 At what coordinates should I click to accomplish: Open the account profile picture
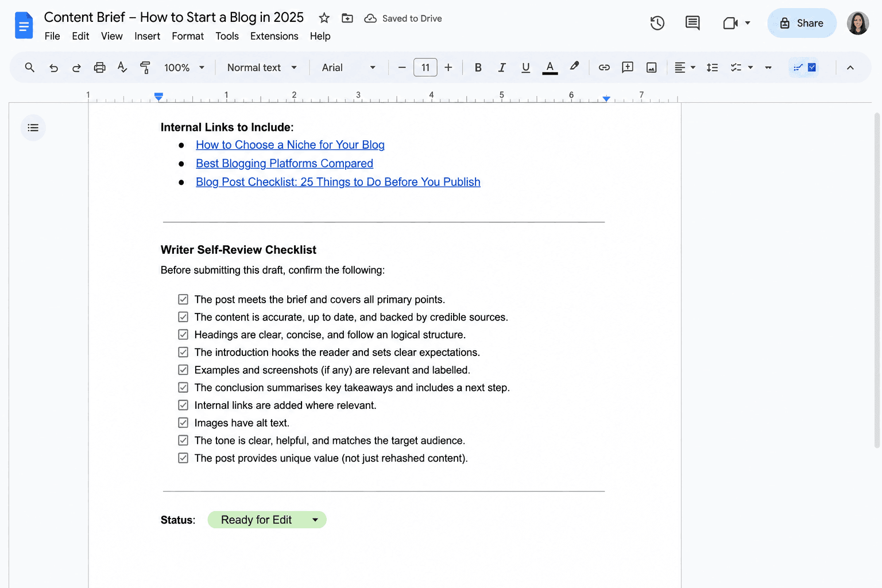[858, 23]
